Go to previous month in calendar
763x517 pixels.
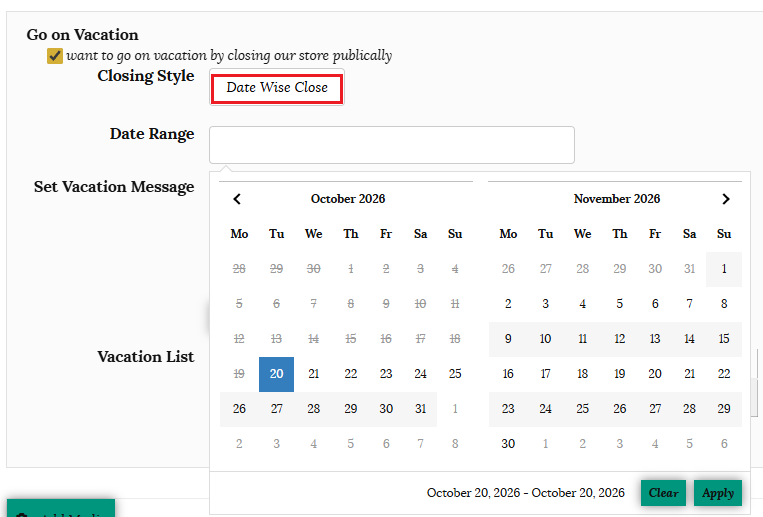[237, 199]
